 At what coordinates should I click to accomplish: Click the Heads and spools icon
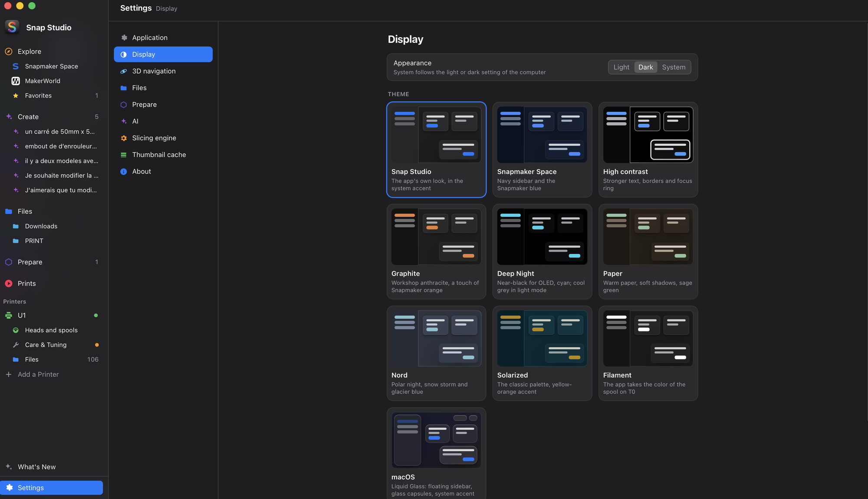[x=16, y=330]
